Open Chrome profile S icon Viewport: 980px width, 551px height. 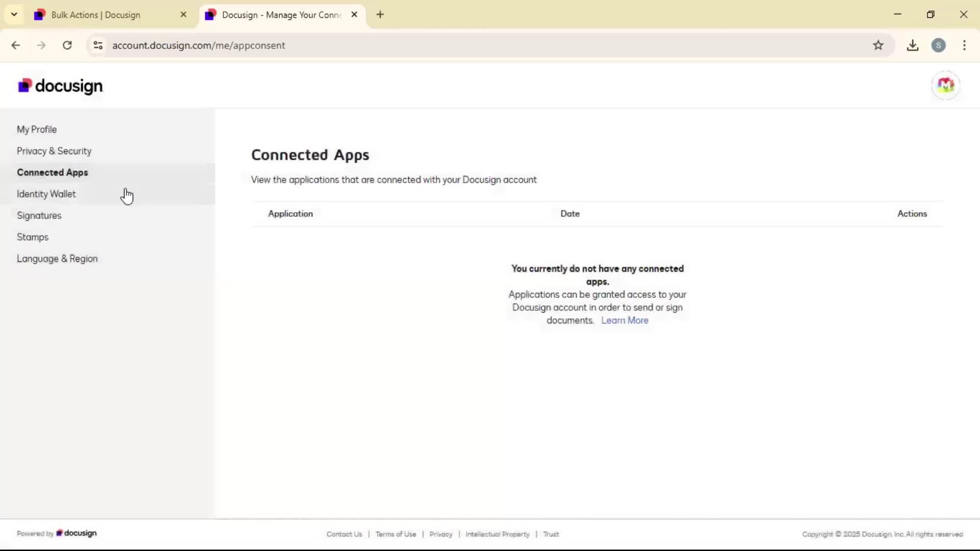point(938,45)
